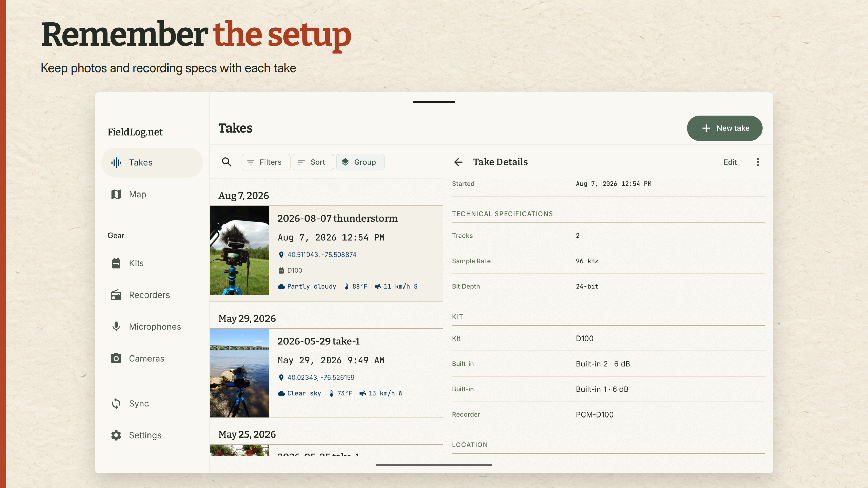868x488 pixels.
Task: Click the 13 km/h wind icon
Action: (362, 393)
